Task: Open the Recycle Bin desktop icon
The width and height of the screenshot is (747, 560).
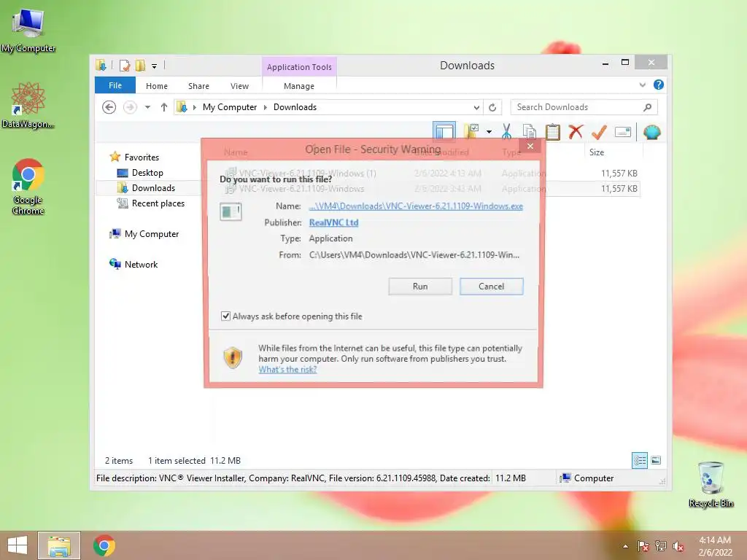Action: pos(711,484)
